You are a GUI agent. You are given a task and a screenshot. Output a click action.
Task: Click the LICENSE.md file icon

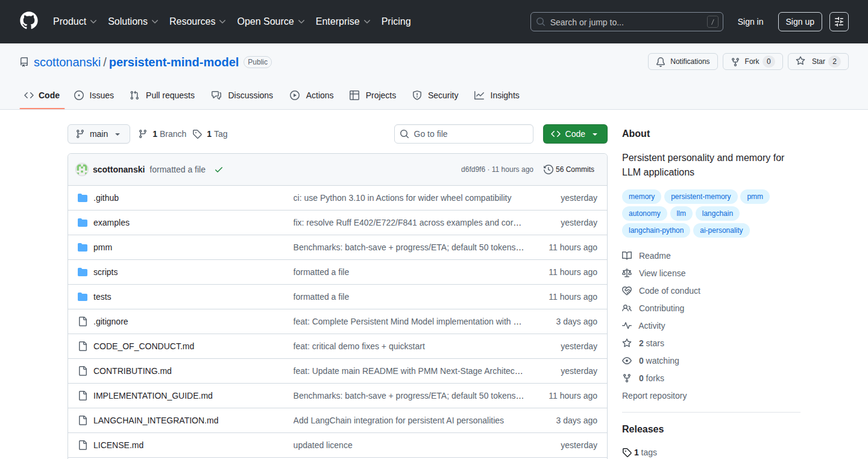click(x=83, y=445)
